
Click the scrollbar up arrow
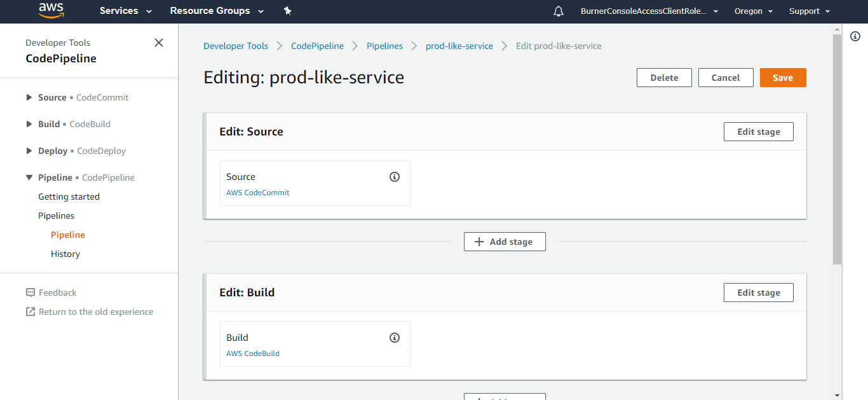click(837, 29)
